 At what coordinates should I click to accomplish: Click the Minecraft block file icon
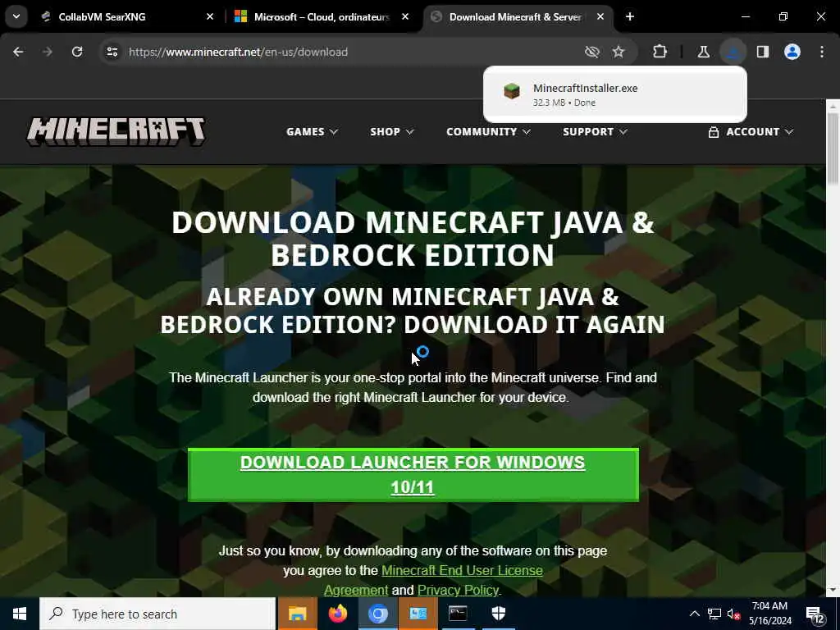[x=512, y=92]
